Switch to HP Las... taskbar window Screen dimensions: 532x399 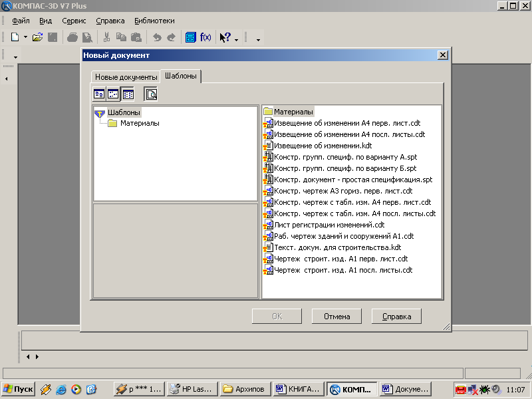coord(192,389)
